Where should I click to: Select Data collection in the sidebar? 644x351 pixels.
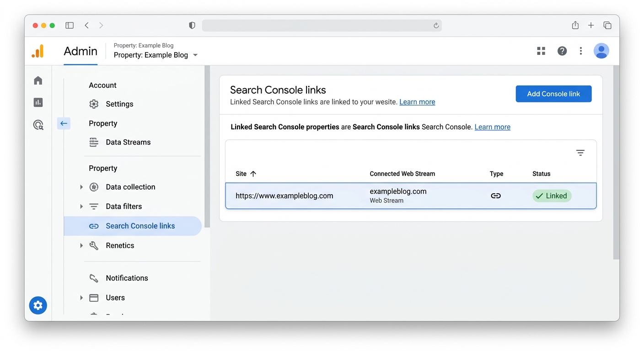pyautogui.click(x=130, y=187)
